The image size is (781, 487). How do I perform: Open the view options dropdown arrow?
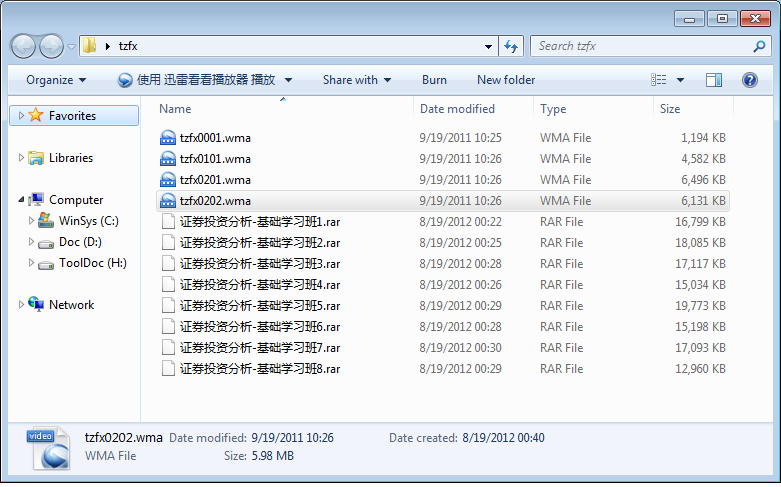click(681, 80)
